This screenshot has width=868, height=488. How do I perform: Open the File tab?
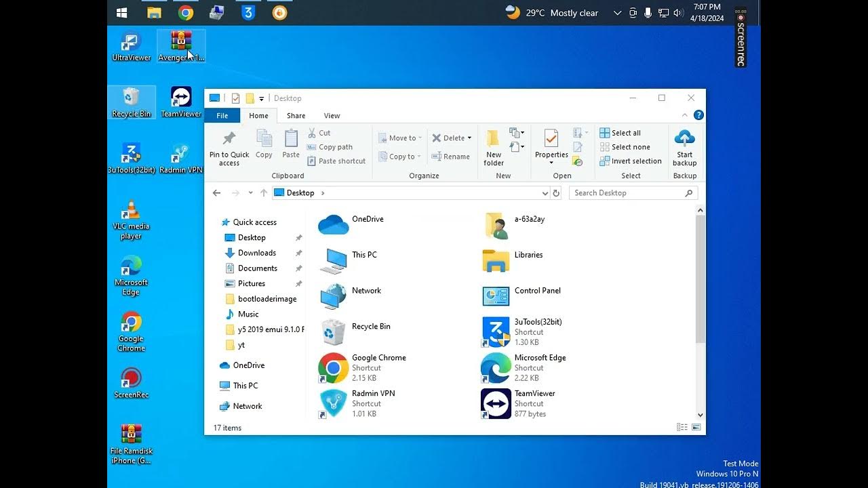click(x=222, y=116)
